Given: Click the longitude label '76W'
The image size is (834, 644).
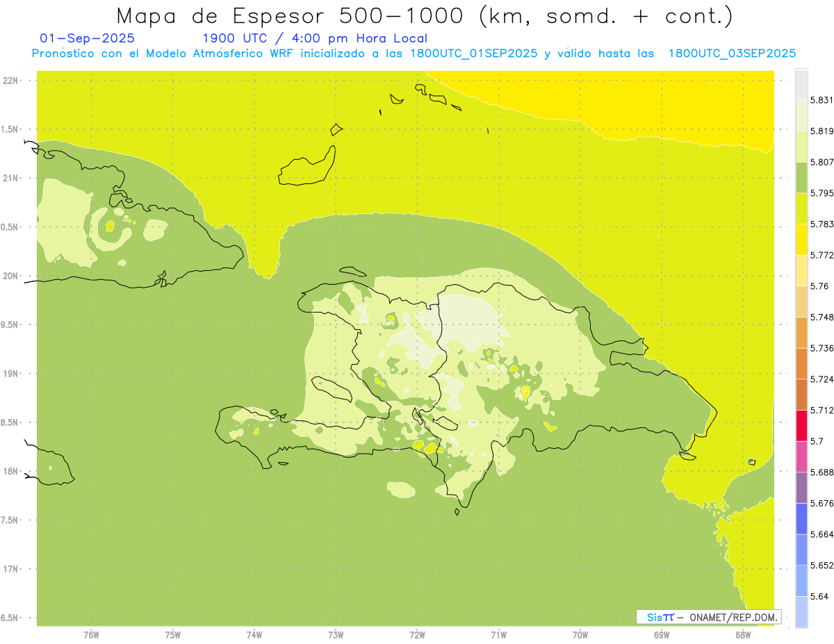Looking at the screenshot, I should pyautogui.click(x=91, y=635).
